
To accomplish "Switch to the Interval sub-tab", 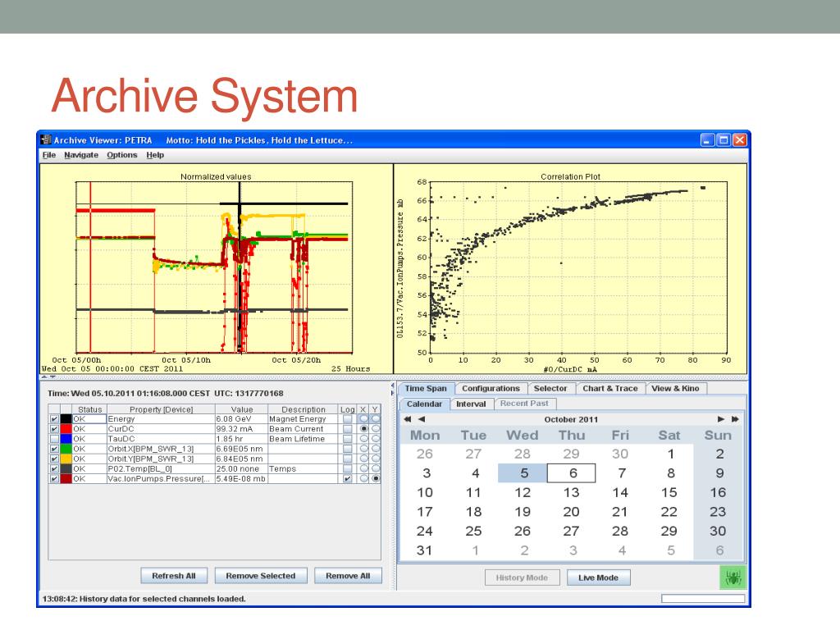I will (x=471, y=404).
